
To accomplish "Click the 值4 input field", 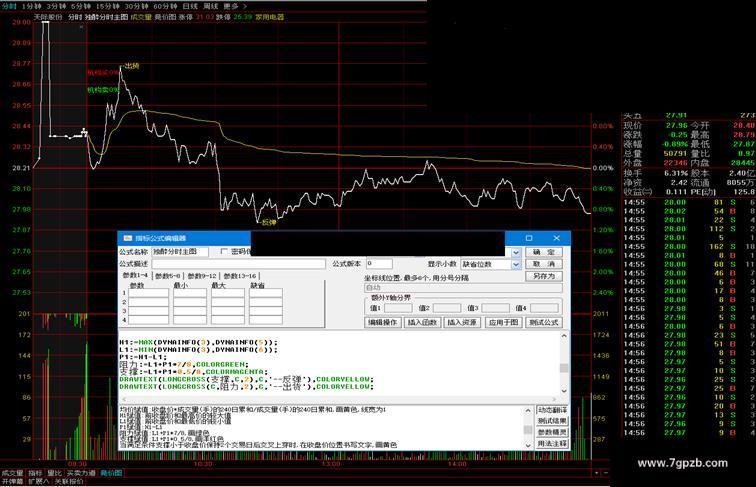I will [x=544, y=308].
